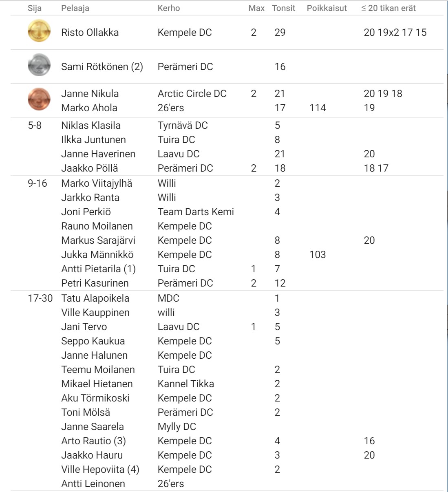Click the silver second-place medal icon
The width and height of the screenshot is (448, 492).
tap(39, 65)
